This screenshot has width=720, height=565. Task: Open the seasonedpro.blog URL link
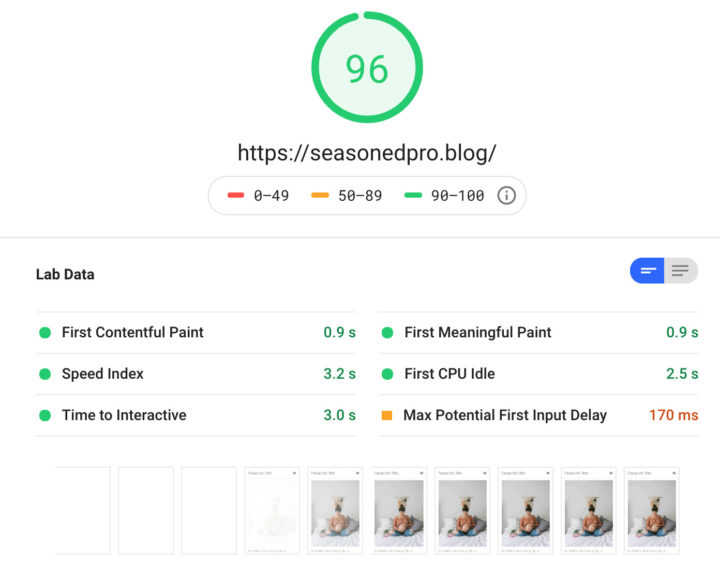pos(366,153)
